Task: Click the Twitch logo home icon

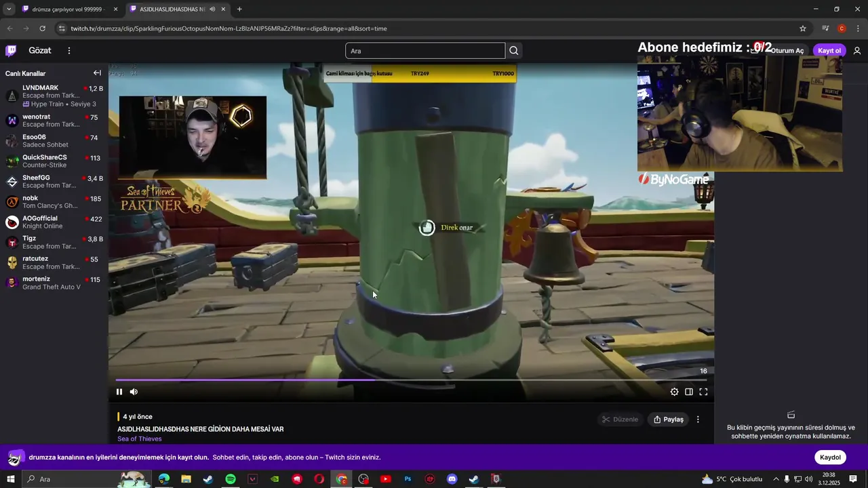Action: [11, 50]
